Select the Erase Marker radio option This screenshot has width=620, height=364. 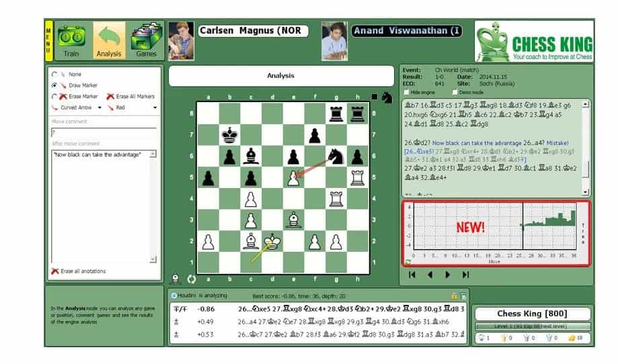(x=54, y=96)
